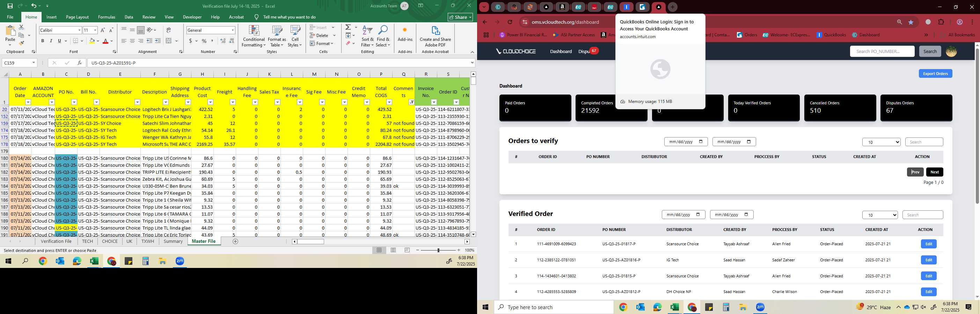
Task: Open the File menu in Excel
Action: click(10, 17)
